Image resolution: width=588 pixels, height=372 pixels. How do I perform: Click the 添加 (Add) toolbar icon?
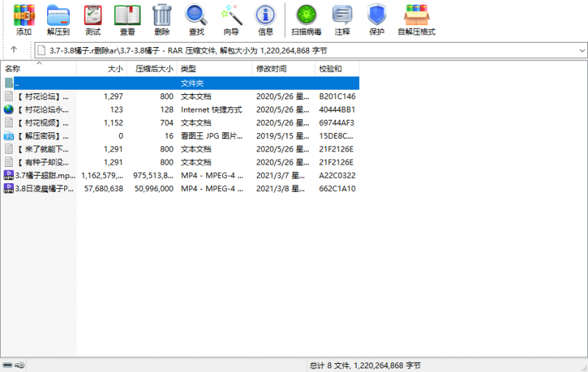(24, 19)
